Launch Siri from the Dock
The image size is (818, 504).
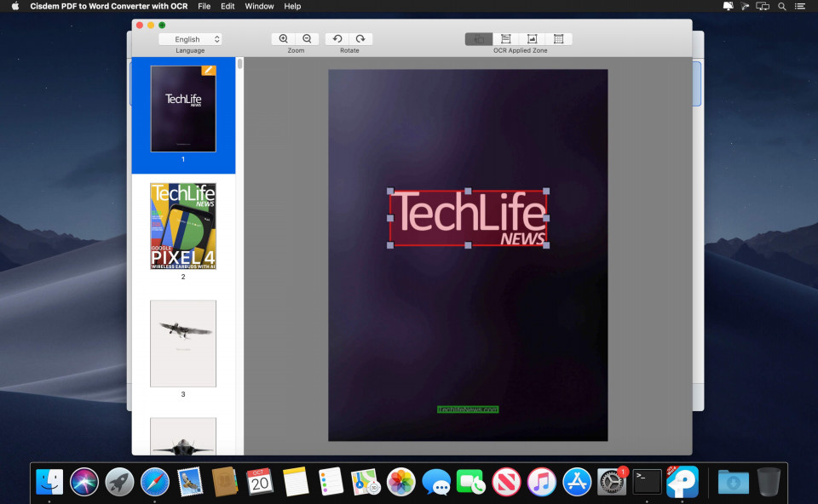[x=84, y=482]
